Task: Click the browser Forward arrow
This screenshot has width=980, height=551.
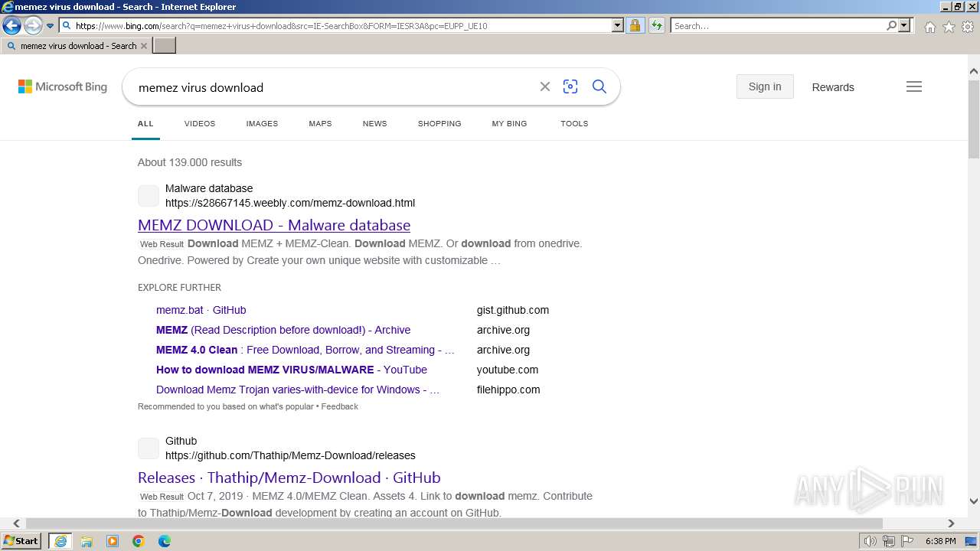Action: [33, 26]
